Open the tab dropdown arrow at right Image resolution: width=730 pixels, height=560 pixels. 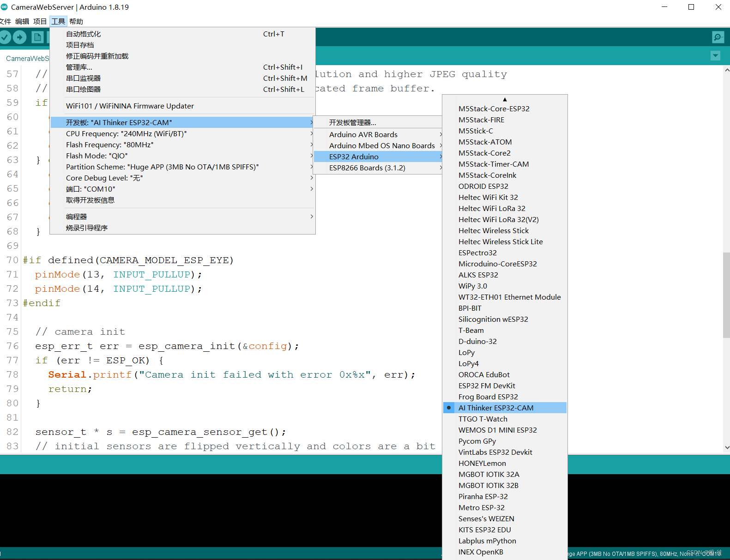coord(716,56)
